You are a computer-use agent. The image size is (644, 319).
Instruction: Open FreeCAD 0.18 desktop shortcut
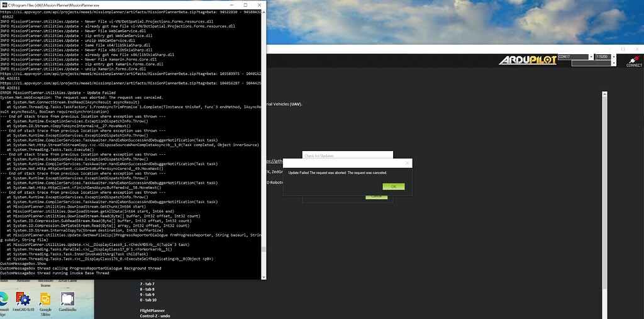(x=23, y=303)
